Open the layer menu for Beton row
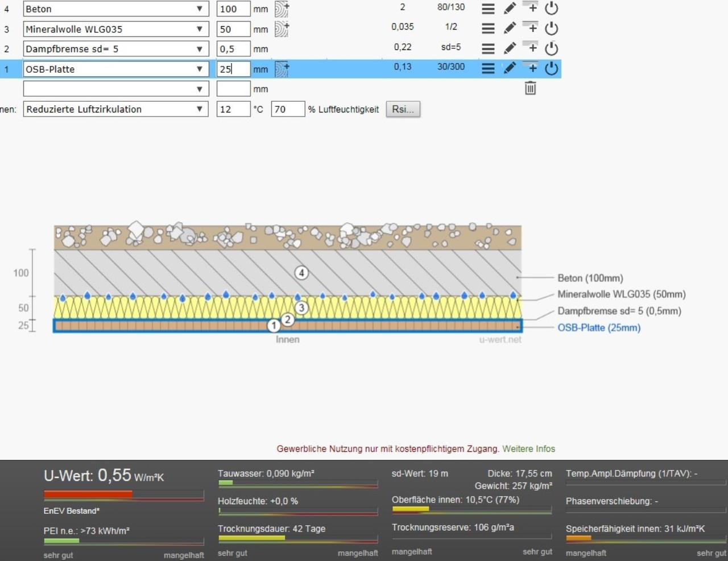The height and width of the screenshot is (561, 728). [488, 9]
